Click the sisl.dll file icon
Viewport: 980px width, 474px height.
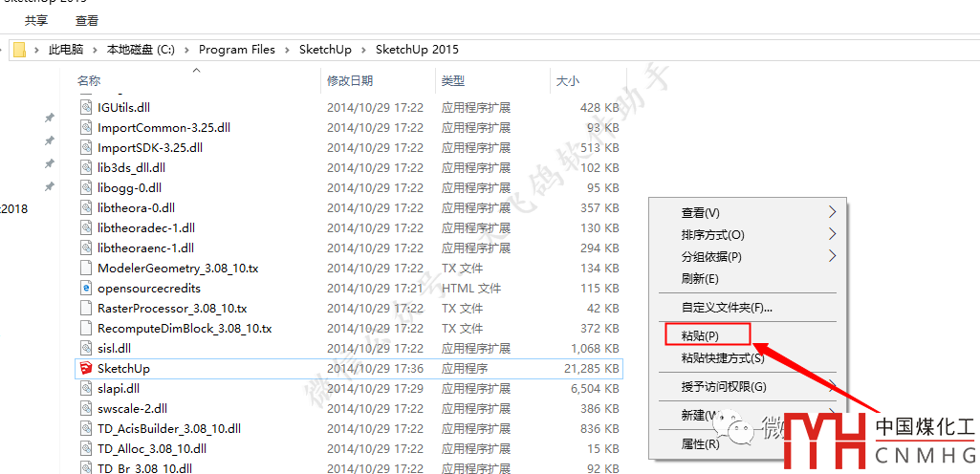86,348
